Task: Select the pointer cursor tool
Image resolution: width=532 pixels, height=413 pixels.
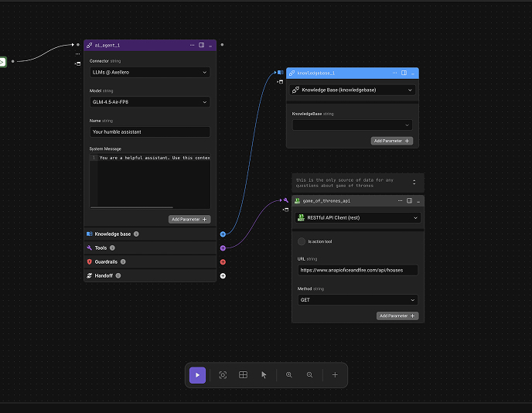Action: (264, 375)
